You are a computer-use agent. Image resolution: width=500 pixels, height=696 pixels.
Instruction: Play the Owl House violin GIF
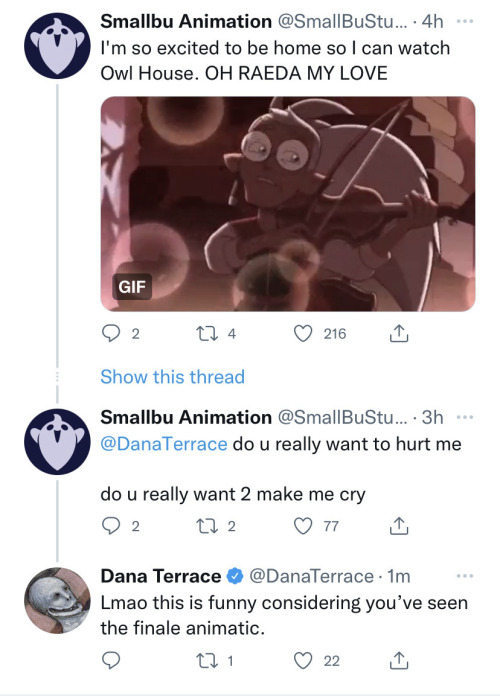pos(288,204)
